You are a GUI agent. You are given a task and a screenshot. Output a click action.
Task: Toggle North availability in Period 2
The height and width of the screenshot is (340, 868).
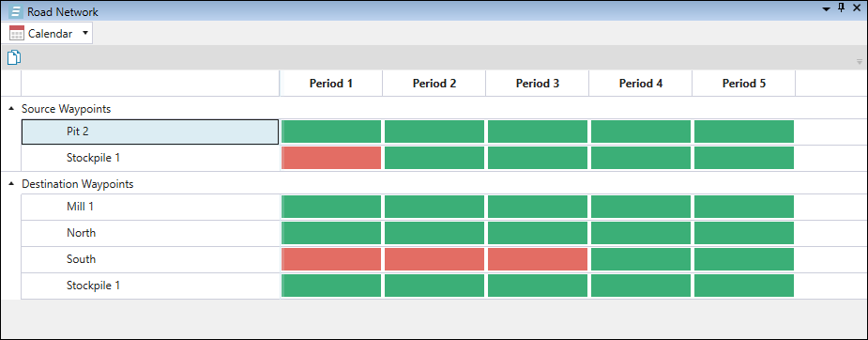tap(434, 233)
